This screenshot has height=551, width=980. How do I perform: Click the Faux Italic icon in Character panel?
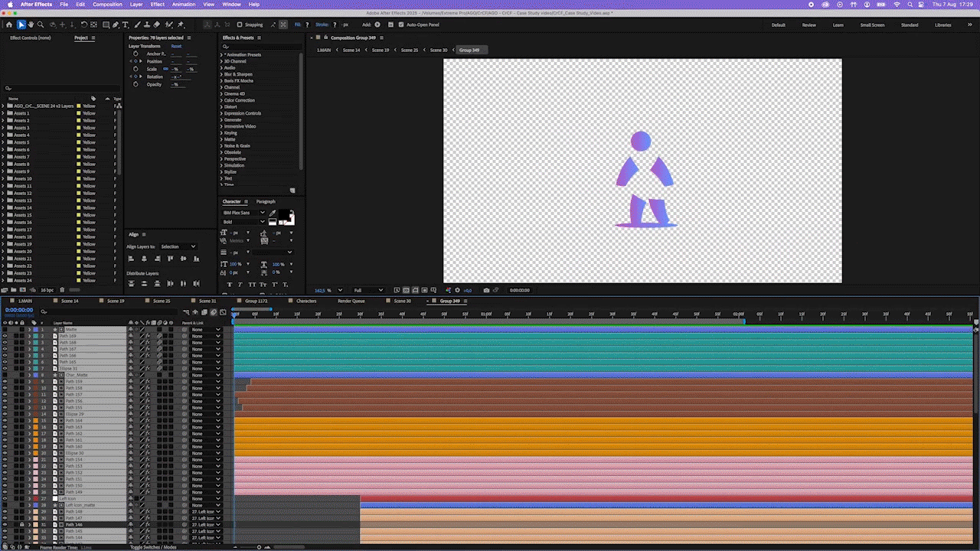tap(242, 283)
